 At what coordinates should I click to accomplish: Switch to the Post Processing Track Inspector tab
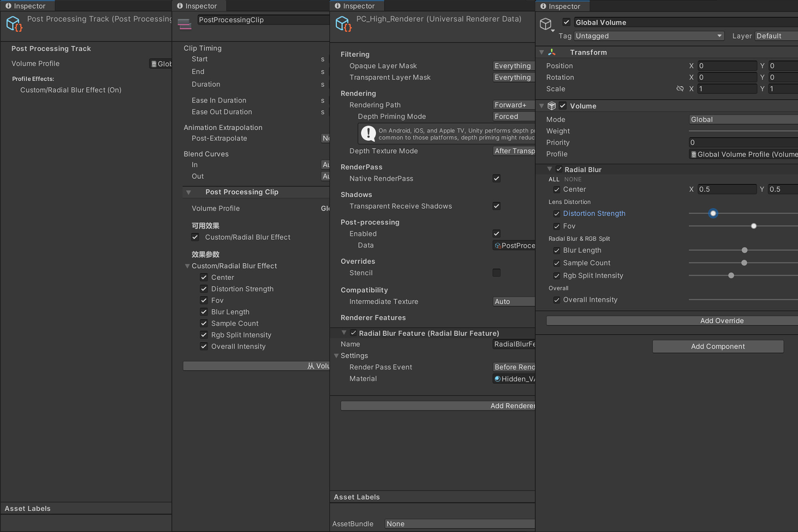pos(27,6)
